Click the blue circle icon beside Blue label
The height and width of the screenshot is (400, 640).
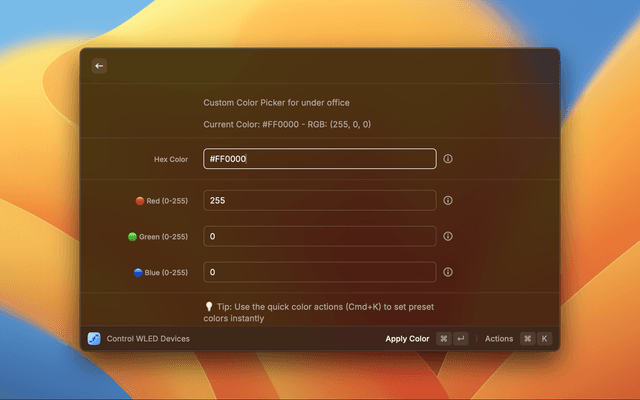pos(138,272)
